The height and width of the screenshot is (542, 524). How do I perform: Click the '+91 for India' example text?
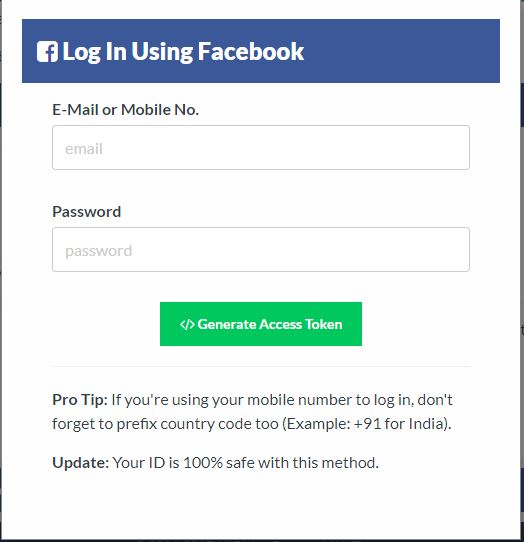[401, 423]
